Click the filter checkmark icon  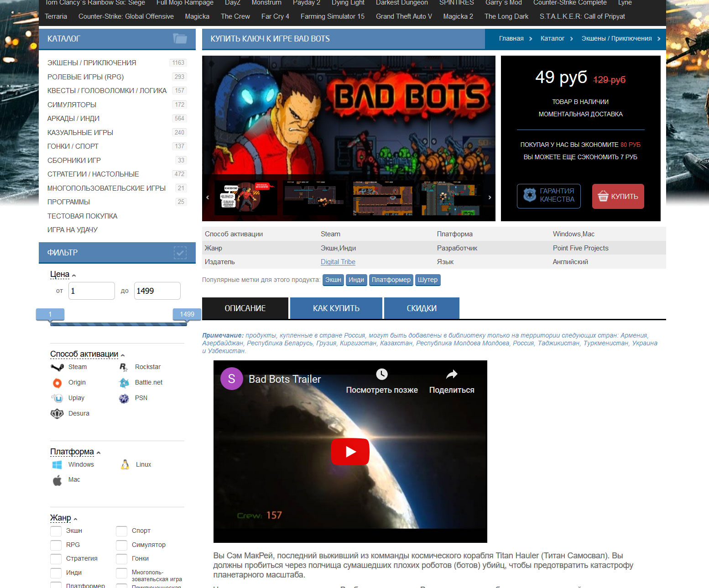pos(180,252)
